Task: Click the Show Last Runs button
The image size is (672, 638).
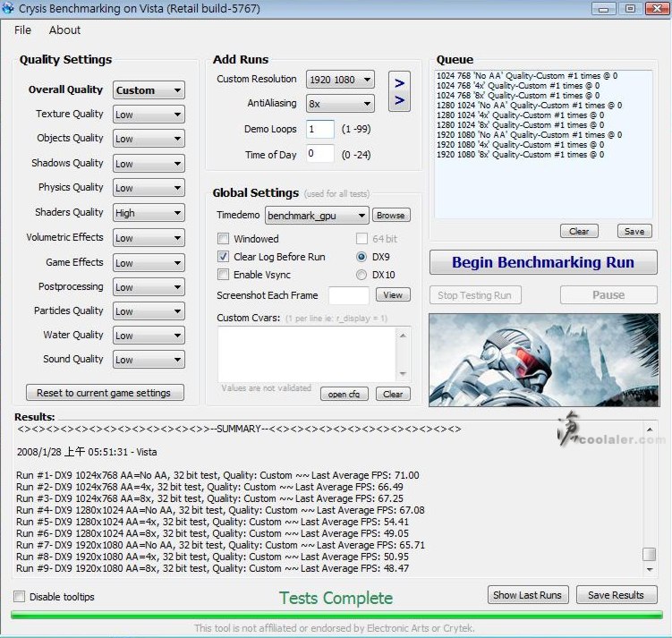Action: (528, 595)
